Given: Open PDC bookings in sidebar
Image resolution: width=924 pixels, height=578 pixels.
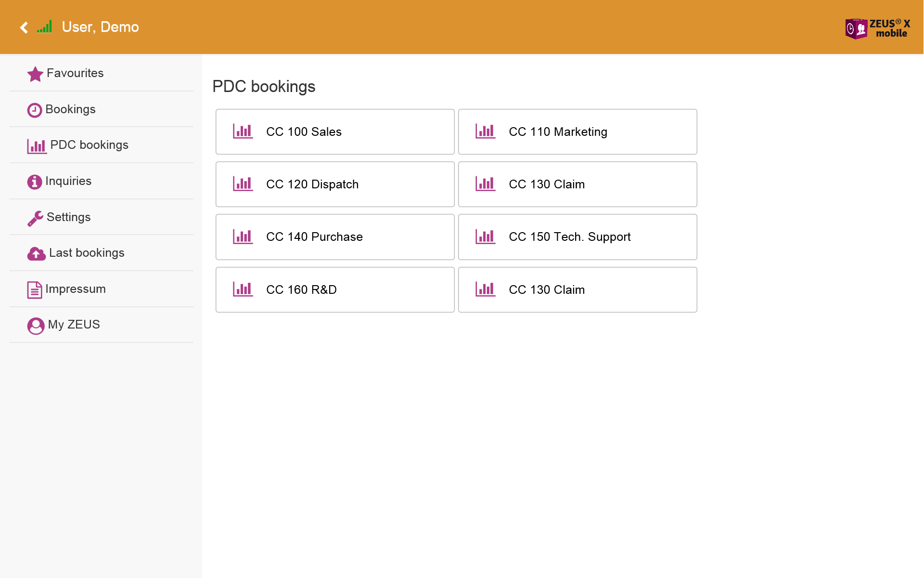Looking at the screenshot, I should 89,145.
